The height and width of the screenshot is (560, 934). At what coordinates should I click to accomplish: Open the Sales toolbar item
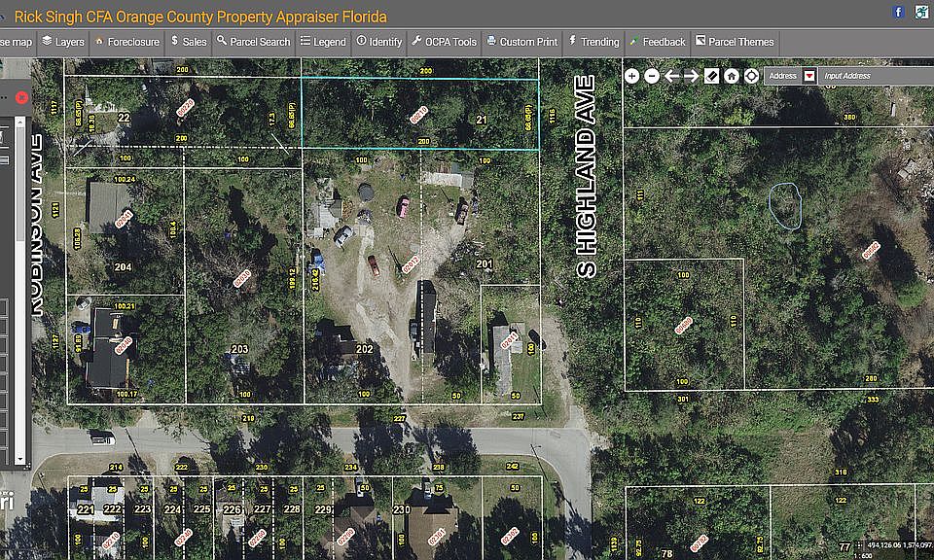[x=188, y=42]
